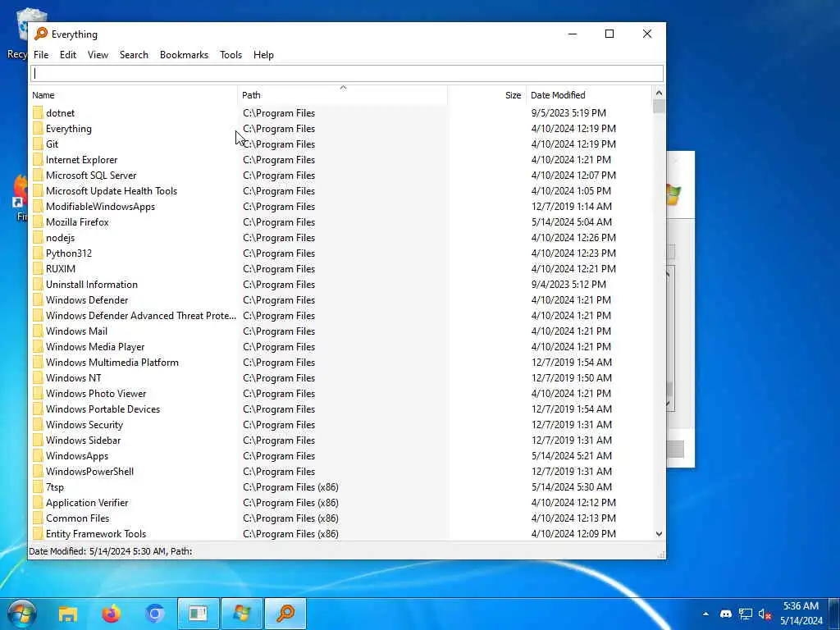840x630 pixels.
Task: Click the Internet Explorer folder icon
Action: (x=38, y=160)
